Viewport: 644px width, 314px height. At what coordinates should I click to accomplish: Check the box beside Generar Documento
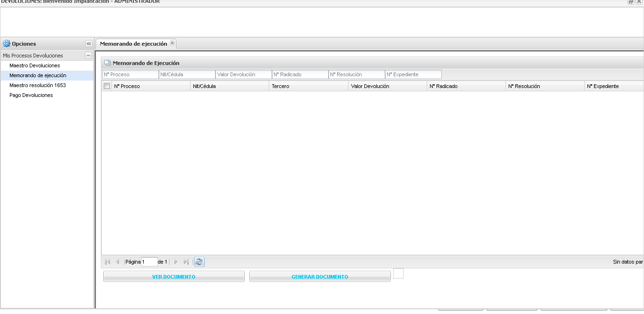(398, 274)
